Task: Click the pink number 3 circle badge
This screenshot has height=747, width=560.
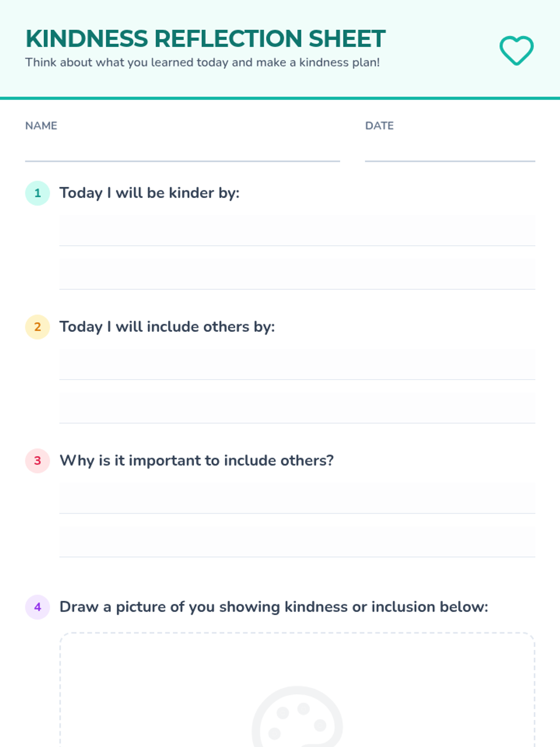Action: tap(37, 461)
